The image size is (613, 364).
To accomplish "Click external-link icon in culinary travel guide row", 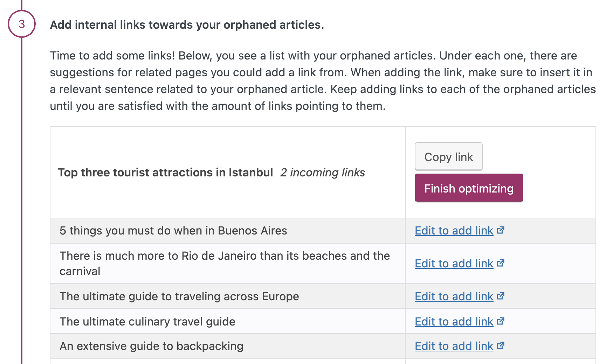I will pos(501,321).
